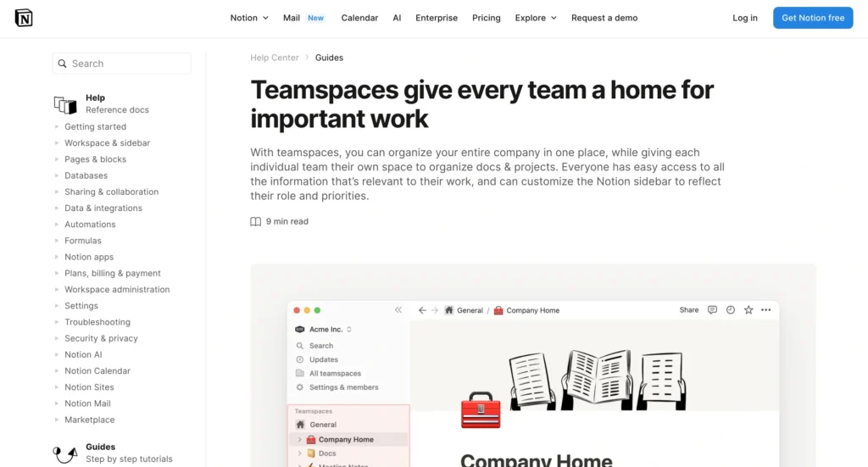Viewport: 868px width, 467px height.
Task: Click the red window dot in mockup
Action: (x=297, y=310)
